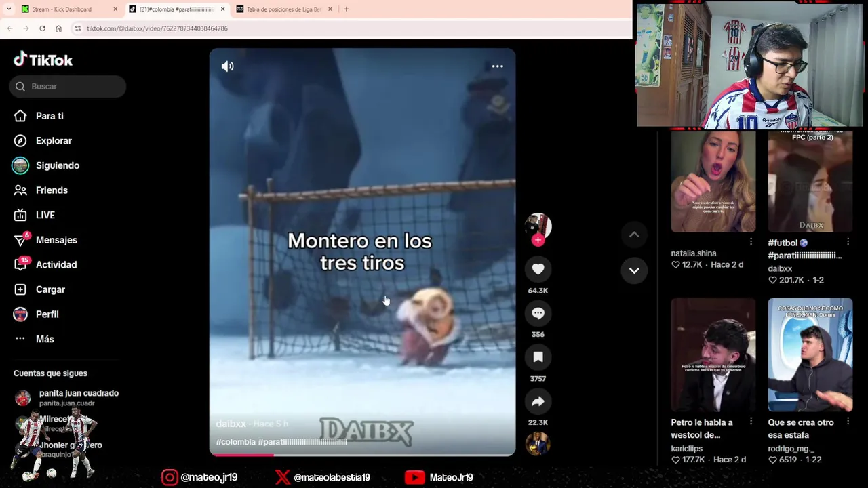Open a new browser tab
The image size is (868, 488).
tap(347, 9)
